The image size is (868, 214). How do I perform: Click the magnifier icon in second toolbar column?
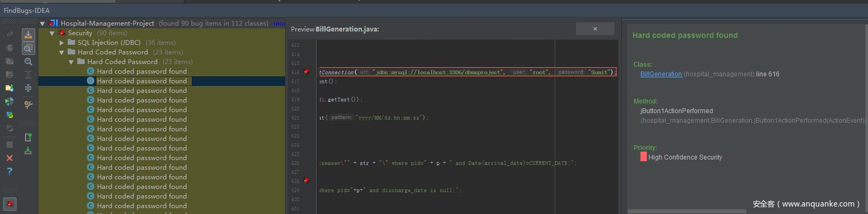(28, 61)
